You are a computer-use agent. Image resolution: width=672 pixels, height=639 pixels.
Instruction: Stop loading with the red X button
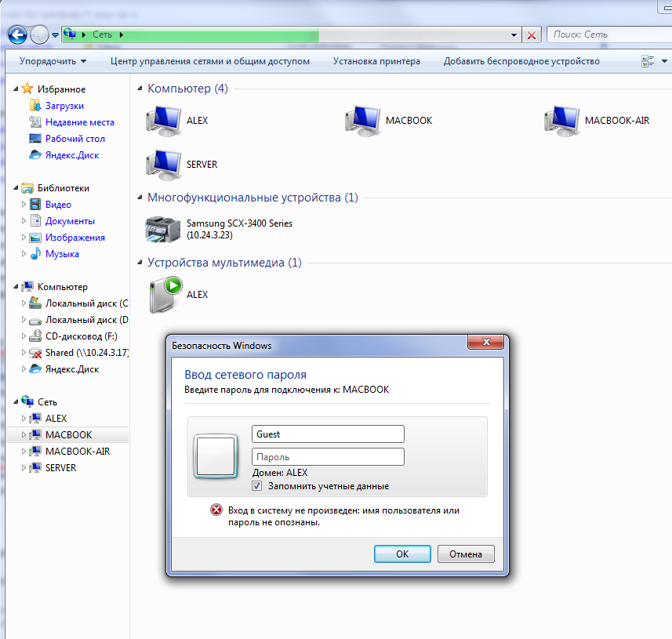tap(532, 35)
